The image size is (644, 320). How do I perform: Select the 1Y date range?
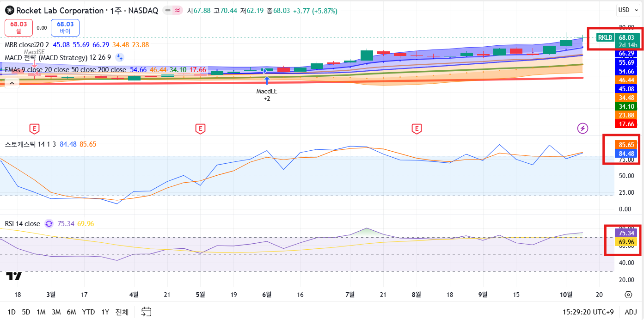pyautogui.click(x=105, y=312)
